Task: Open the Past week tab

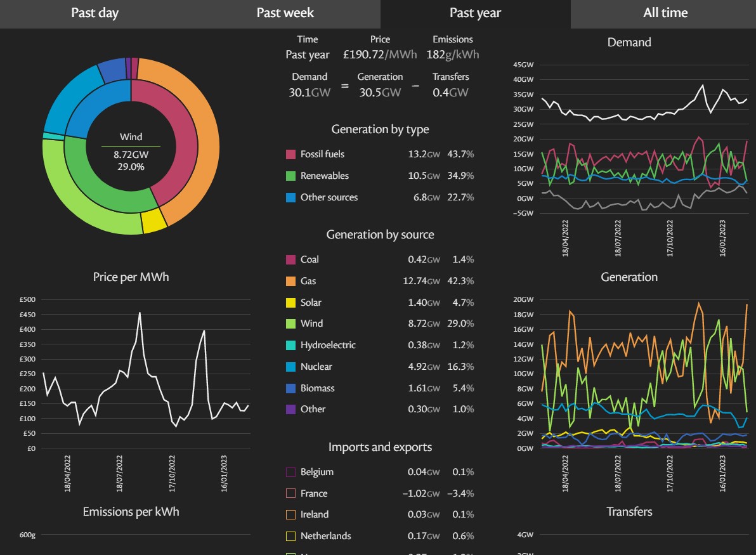Action: pyautogui.click(x=285, y=13)
